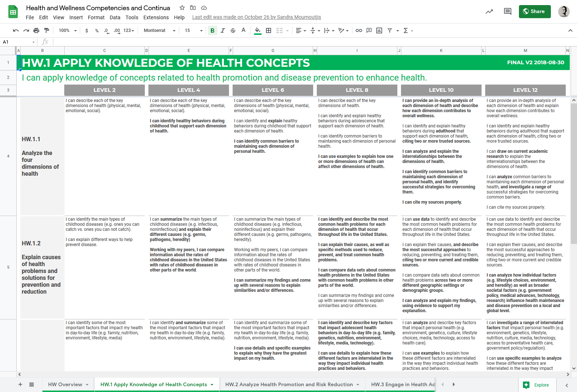Open the Borders tool
The height and width of the screenshot is (392, 577).
pyautogui.click(x=269, y=30)
